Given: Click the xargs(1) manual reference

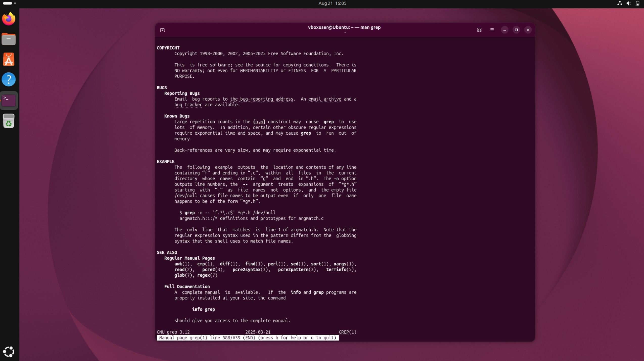Looking at the screenshot, I should pyautogui.click(x=344, y=264).
